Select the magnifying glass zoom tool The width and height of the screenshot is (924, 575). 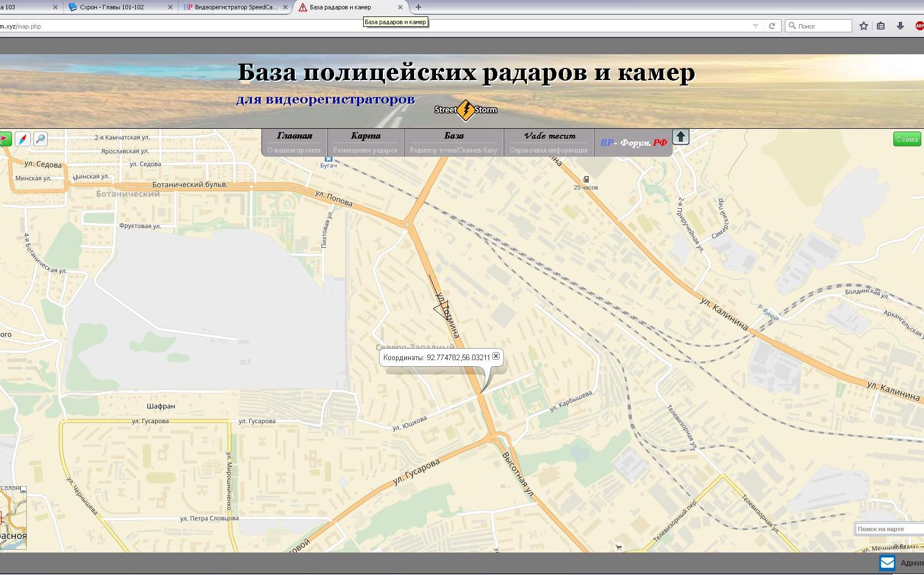tap(41, 139)
